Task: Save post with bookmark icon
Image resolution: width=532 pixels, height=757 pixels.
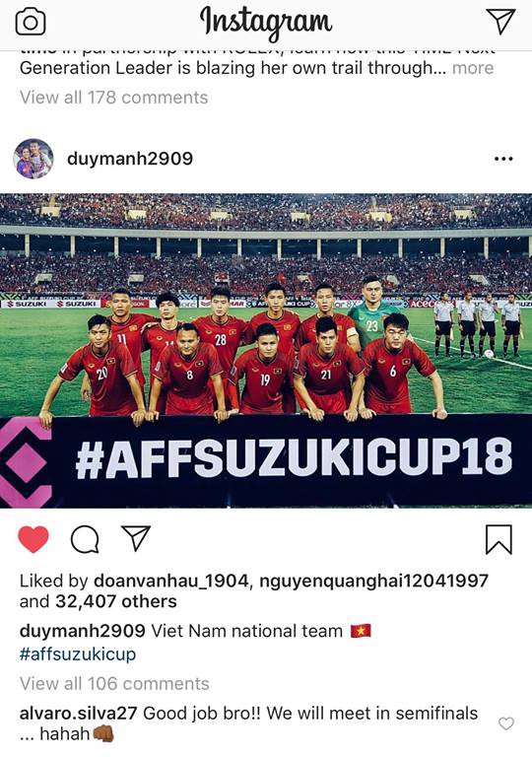Action: click(x=499, y=539)
